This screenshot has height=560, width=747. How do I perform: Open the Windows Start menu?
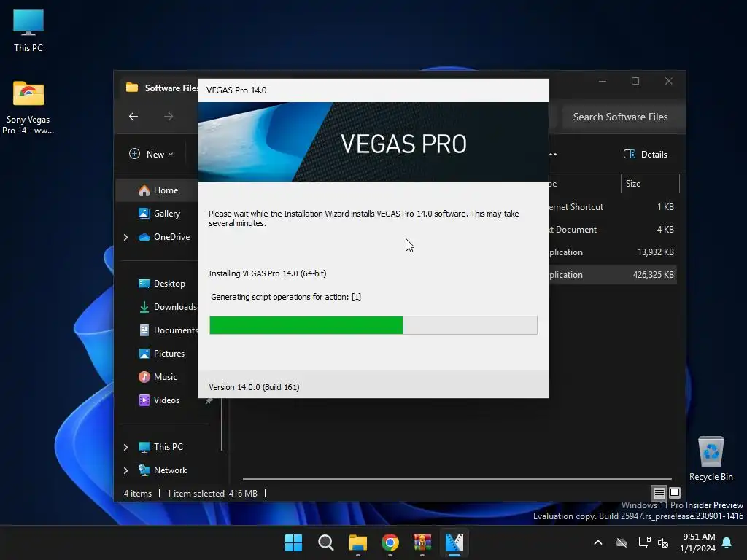[x=293, y=542]
